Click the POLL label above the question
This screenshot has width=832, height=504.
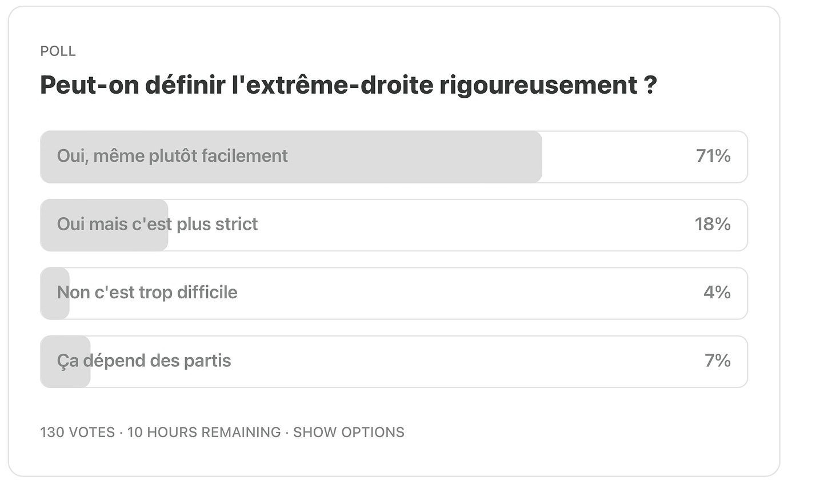point(58,51)
